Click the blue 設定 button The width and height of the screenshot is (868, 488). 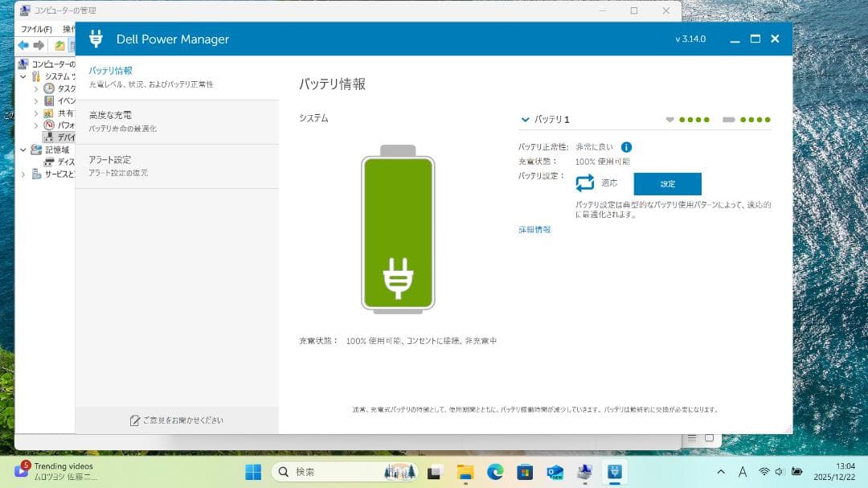(667, 183)
